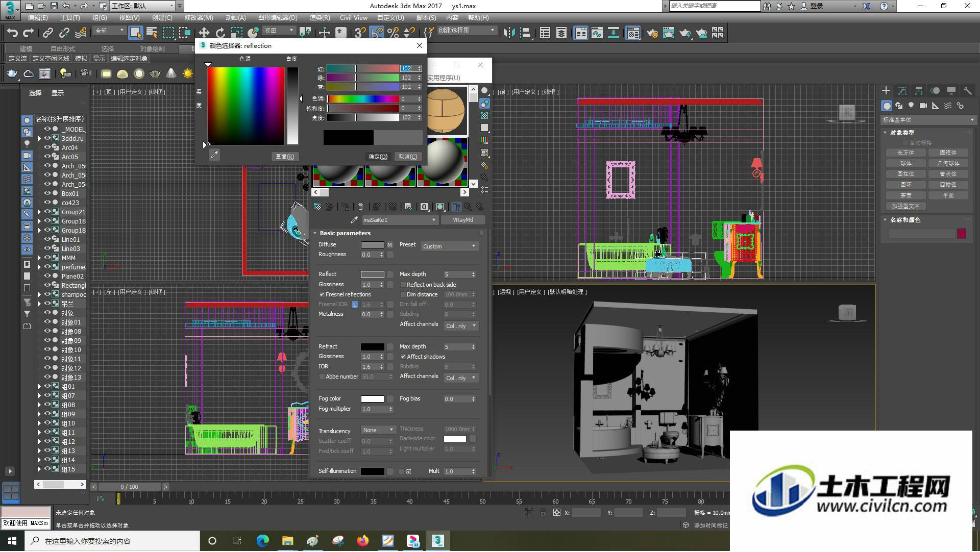The height and width of the screenshot is (552, 980).
Task: Click the Redo arrow in main toolbar
Action: click(29, 33)
